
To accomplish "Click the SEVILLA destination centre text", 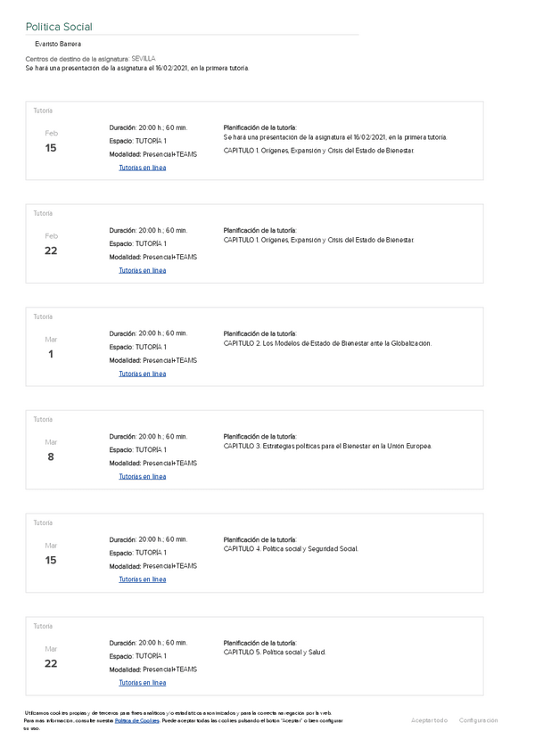I will [x=143, y=59].
